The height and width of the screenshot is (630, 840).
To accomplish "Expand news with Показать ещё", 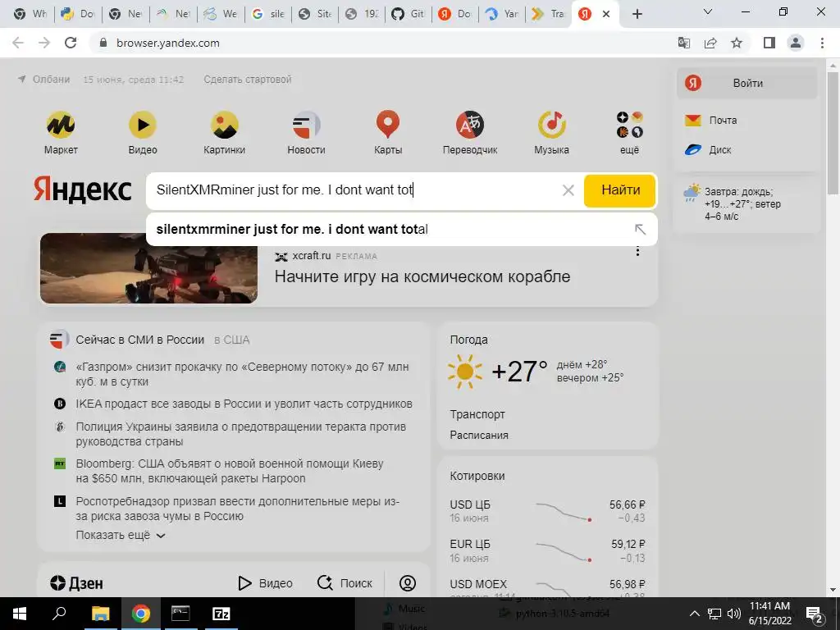I will tap(121, 535).
